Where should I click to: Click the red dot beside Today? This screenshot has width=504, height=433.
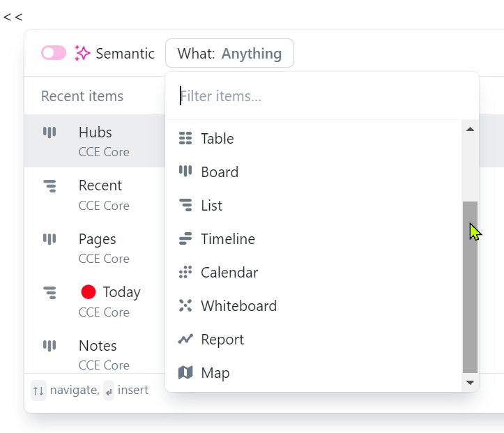(89, 292)
